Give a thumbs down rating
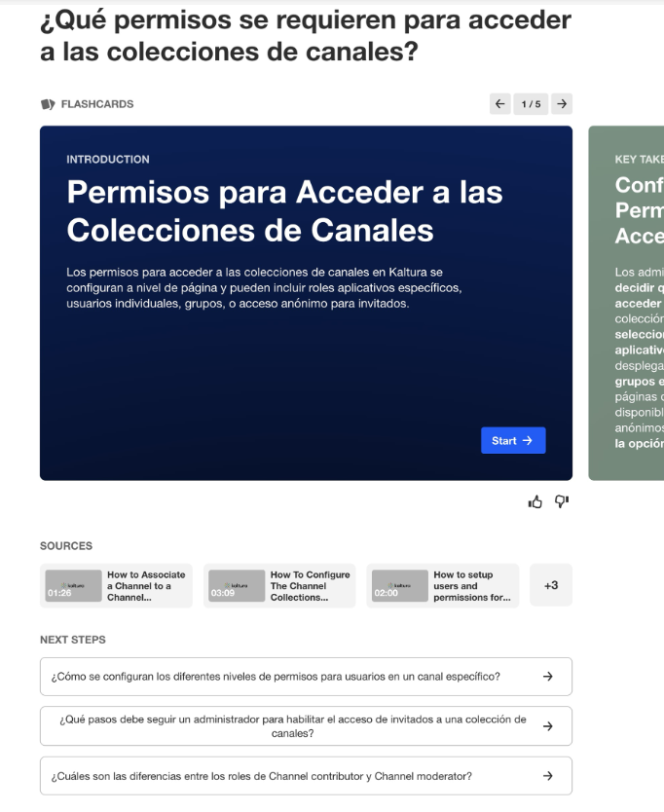 [x=562, y=501]
